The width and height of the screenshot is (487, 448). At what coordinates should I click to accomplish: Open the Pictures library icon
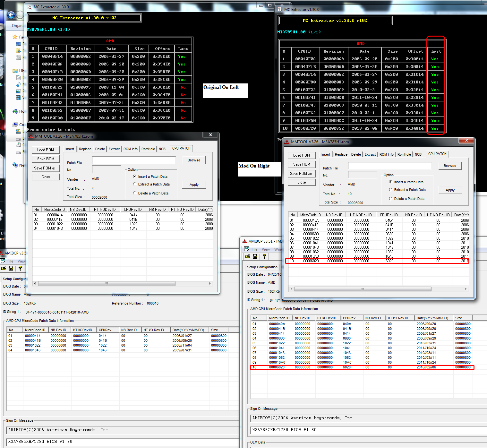[x=19, y=91]
